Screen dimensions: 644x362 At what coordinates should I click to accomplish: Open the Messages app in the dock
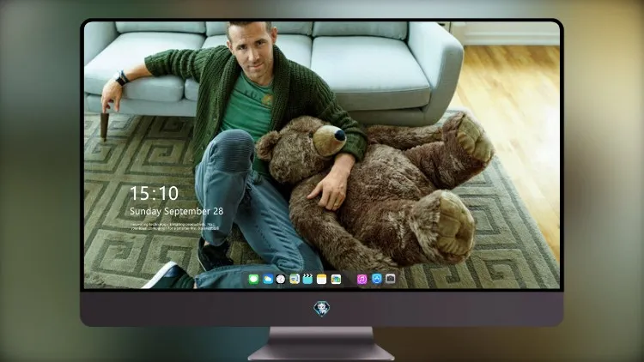(253, 279)
